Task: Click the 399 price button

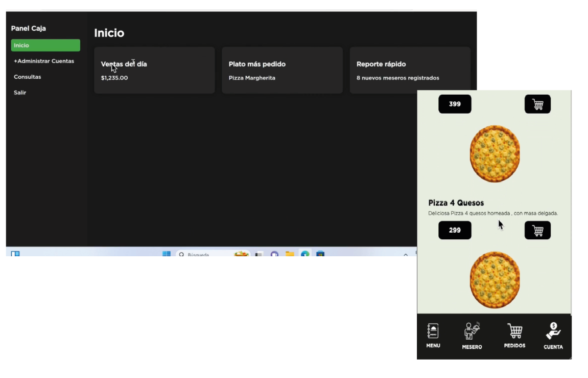Action: pos(455,104)
